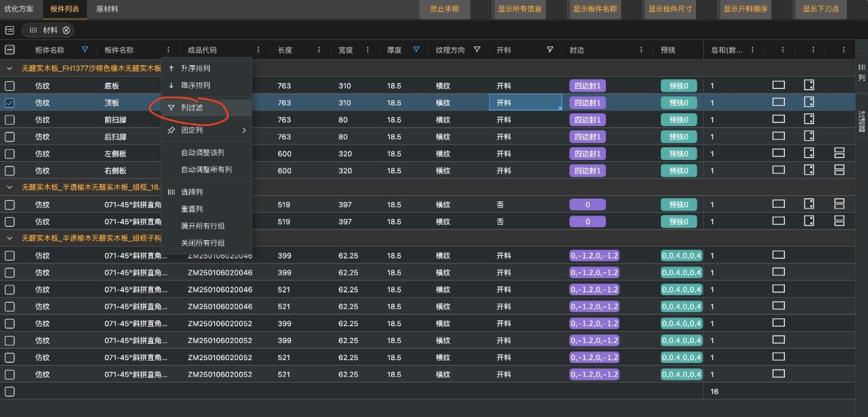Click the purple 四边封1 tag in 前扫脚 row

click(588, 120)
